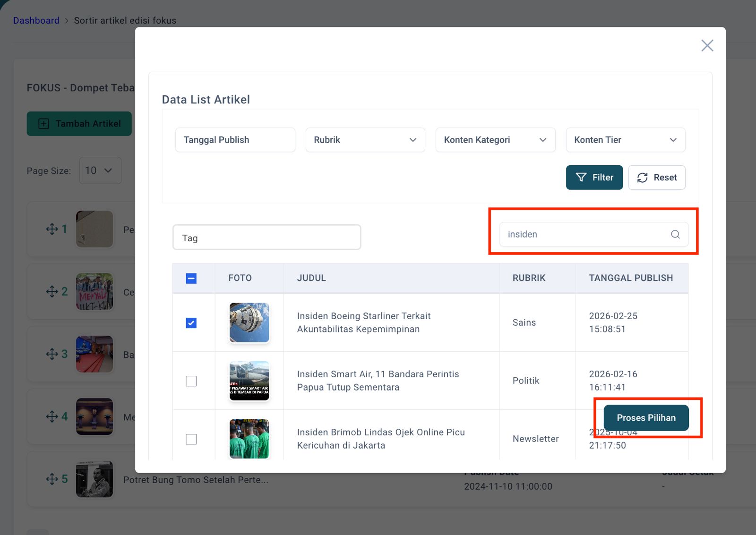Open the Konten Kategori dropdown

(495, 140)
